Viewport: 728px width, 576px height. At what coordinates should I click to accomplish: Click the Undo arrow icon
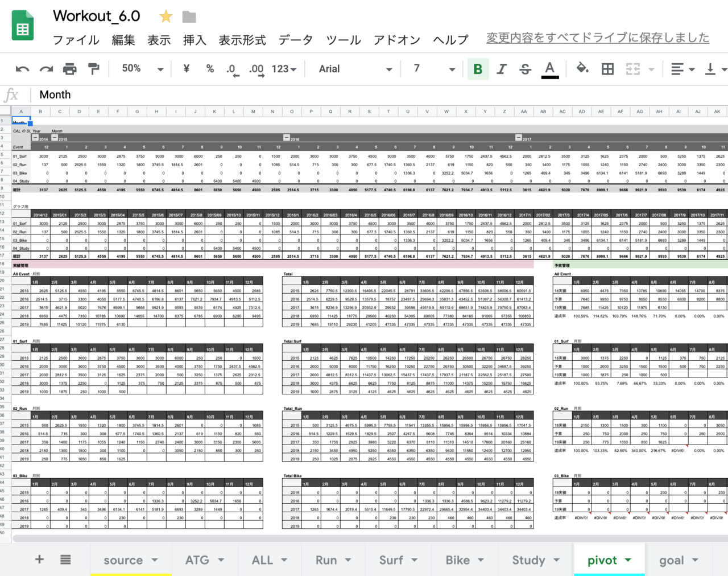[22, 69]
